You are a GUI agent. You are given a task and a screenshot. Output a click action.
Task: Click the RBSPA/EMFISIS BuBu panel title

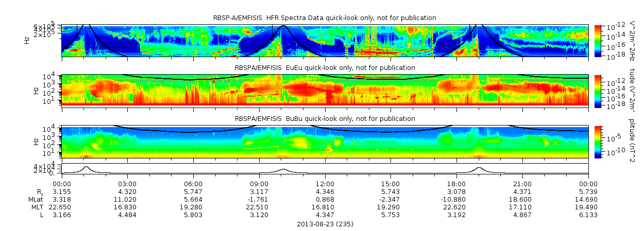[x=325, y=119]
